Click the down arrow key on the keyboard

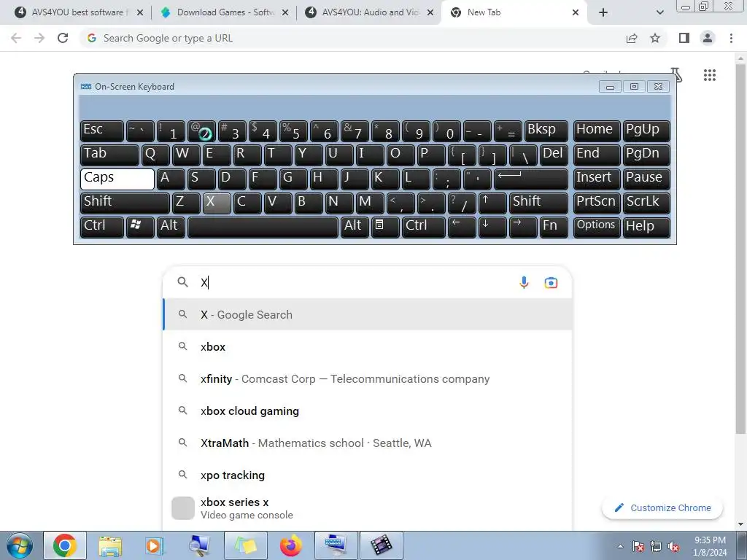tap(492, 227)
